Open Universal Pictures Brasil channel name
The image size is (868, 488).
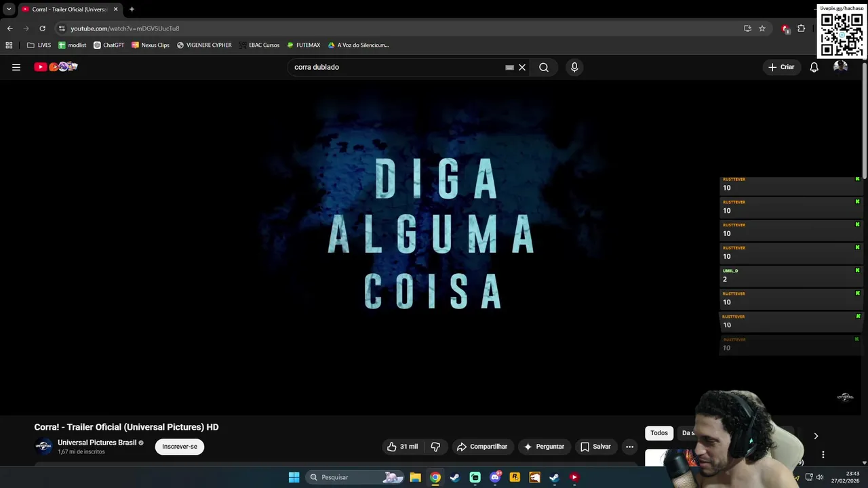[97, 443]
